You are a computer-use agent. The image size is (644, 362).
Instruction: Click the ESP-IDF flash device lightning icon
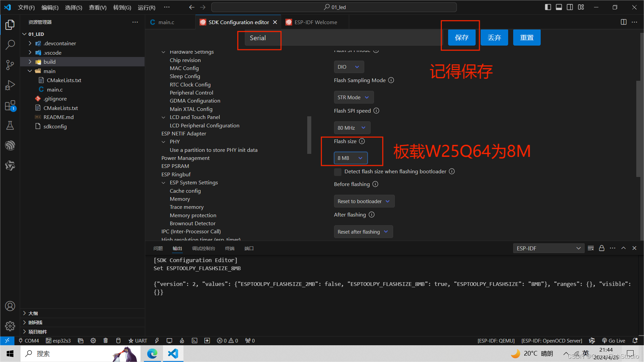(x=157, y=341)
